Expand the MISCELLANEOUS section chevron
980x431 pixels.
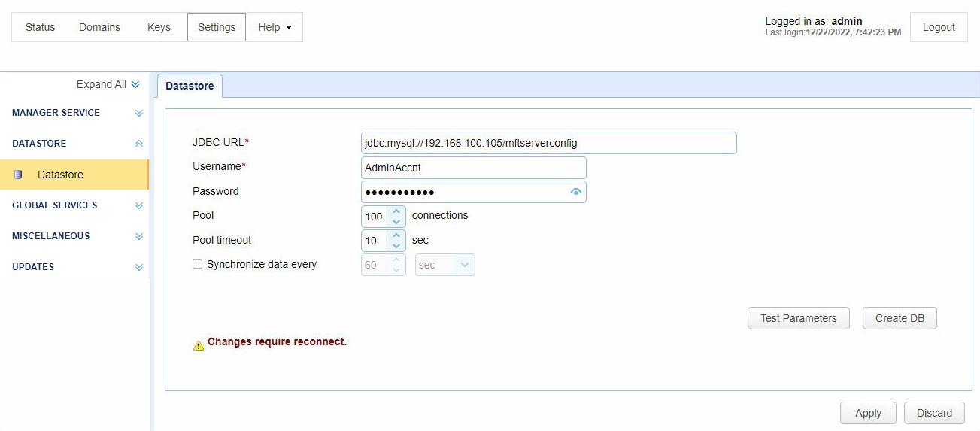139,236
